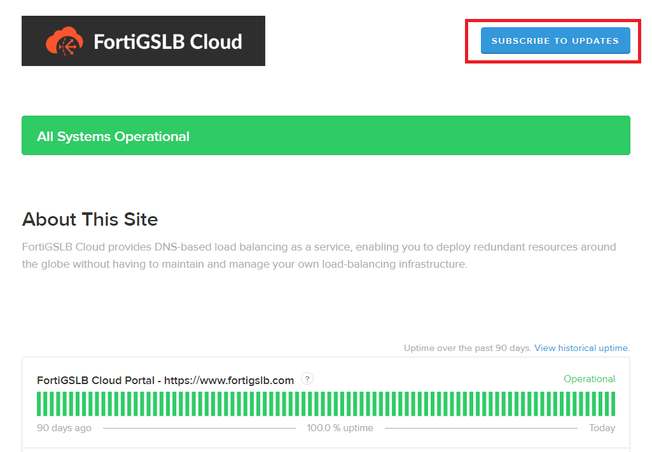
Task: Click the green Operational status label
Action: (589, 379)
